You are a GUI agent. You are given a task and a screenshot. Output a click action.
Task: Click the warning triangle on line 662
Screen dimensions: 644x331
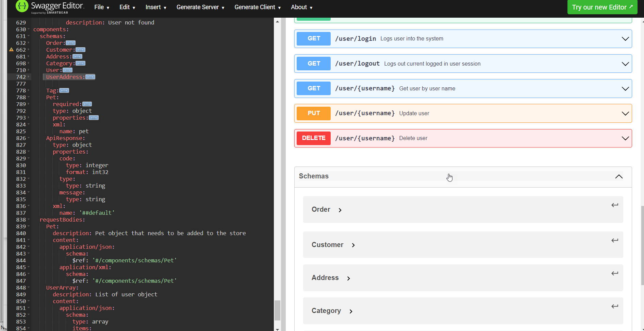[x=11, y=50]
